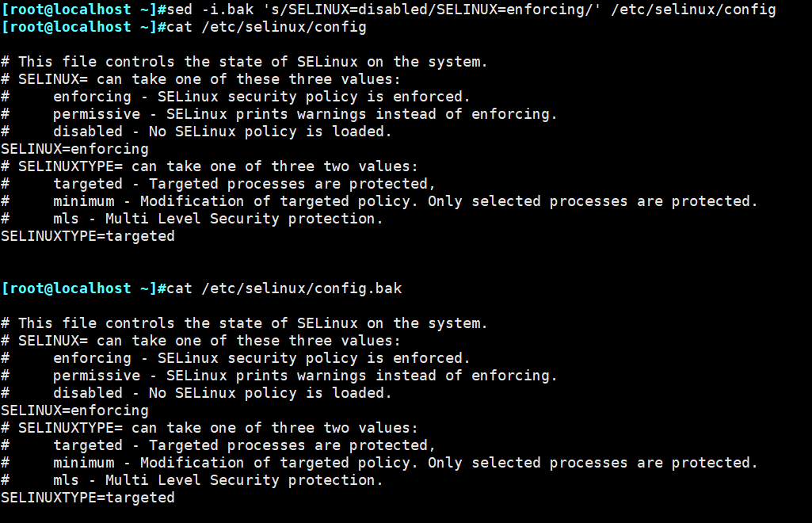
Task: Click the root@localhost prompt before cat config.bak
Action: tap(79, 288)
